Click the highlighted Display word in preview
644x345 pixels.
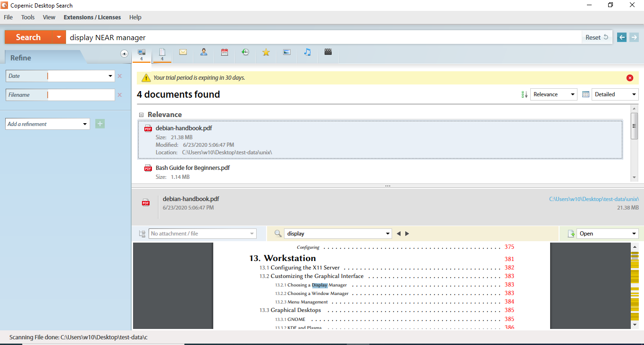point(319,285)
